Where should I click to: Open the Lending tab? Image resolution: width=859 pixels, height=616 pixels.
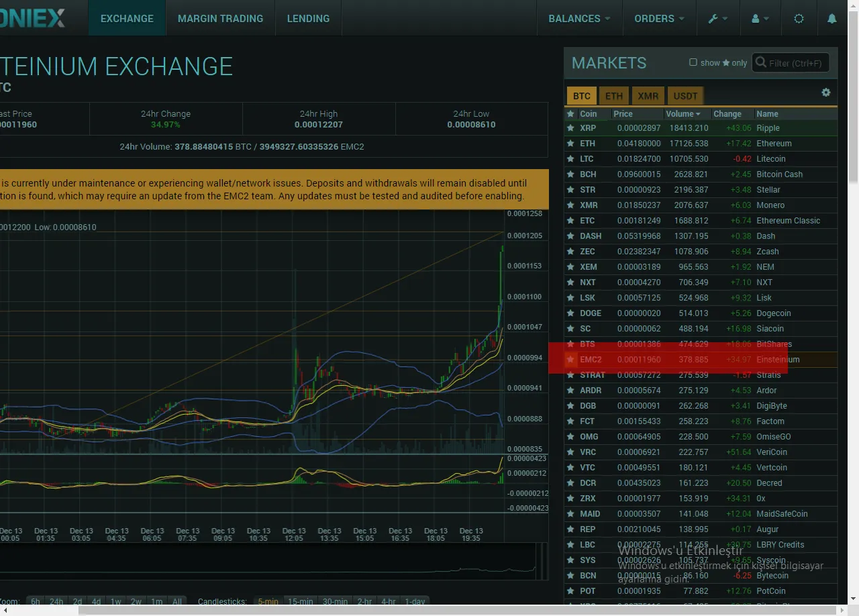(308, 18)
